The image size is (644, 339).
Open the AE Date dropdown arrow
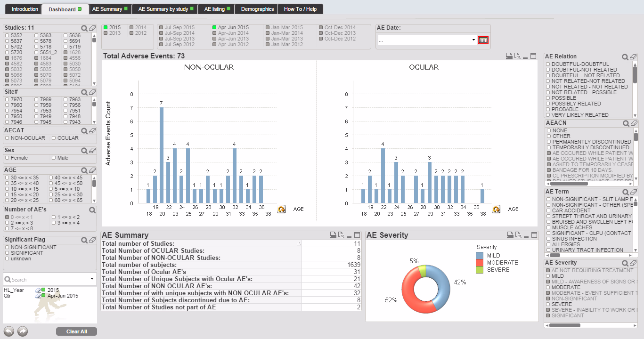tap(473, 40)
